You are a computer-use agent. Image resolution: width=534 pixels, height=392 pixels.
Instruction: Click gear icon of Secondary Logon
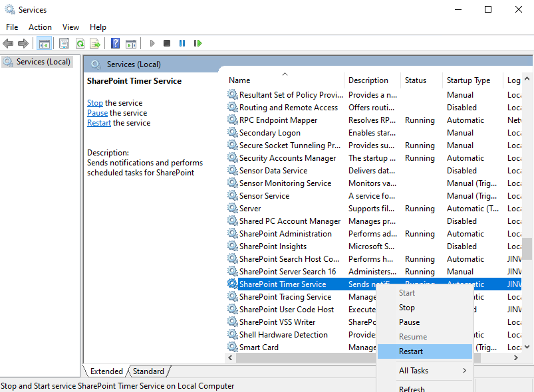[233, 132]
